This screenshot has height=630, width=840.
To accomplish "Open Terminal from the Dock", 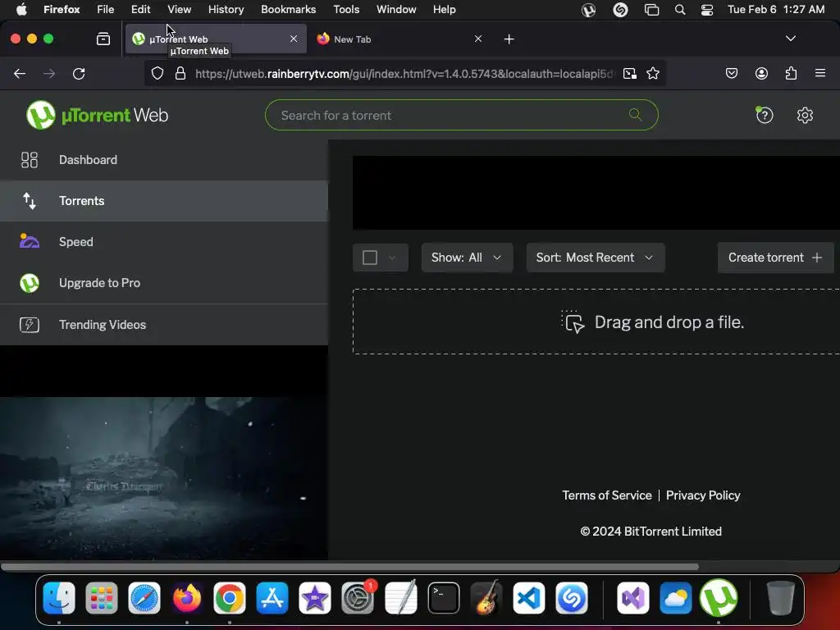I will pyautogui.click(x=444, y=598).
